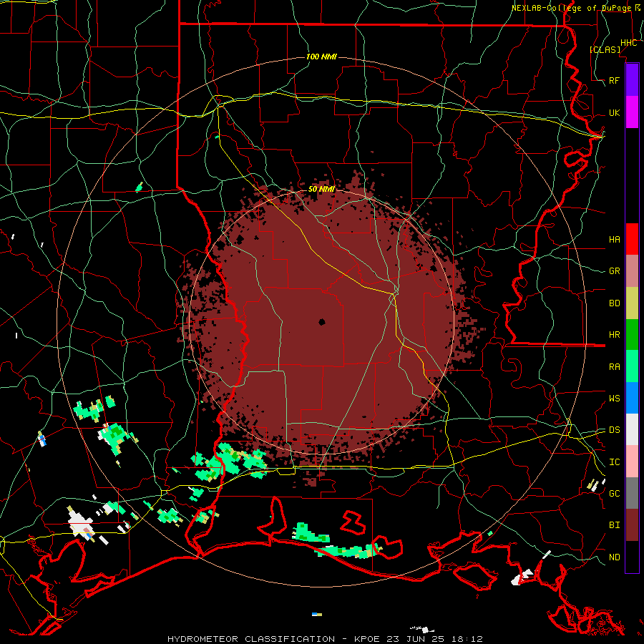
Task: Click the BD yellow legend color block
Action: pyautogui.click(x=632, y=303)
